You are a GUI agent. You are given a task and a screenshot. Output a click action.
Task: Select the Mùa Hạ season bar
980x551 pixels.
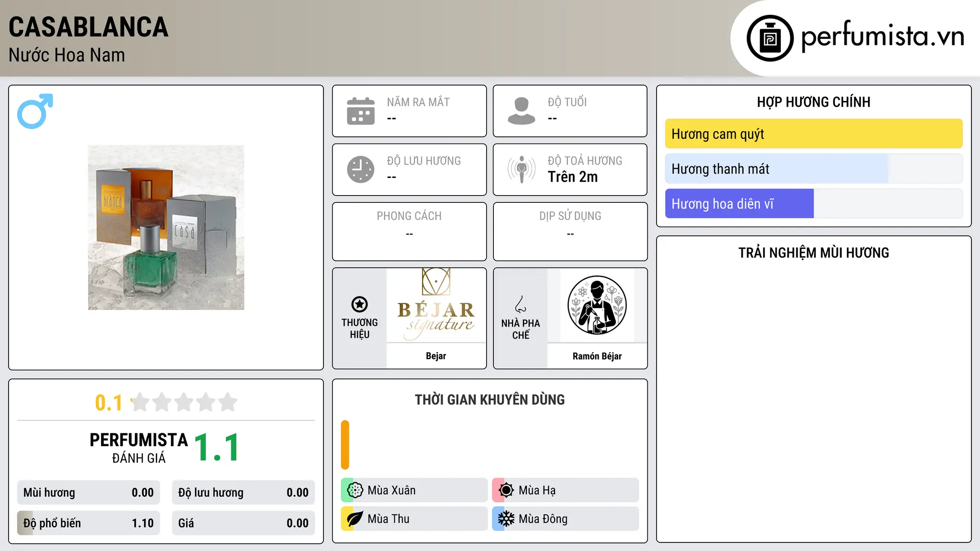click(566, 490)
